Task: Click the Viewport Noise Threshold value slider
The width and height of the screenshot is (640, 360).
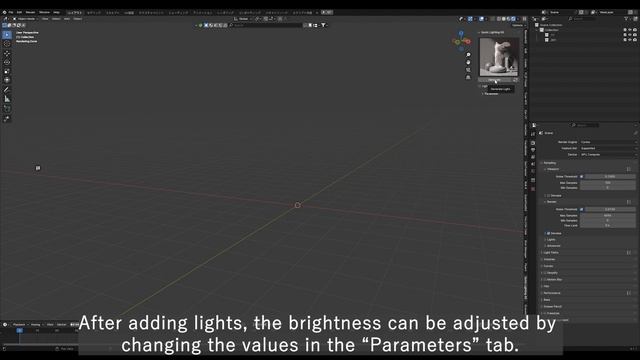Action: click(610, 176)
